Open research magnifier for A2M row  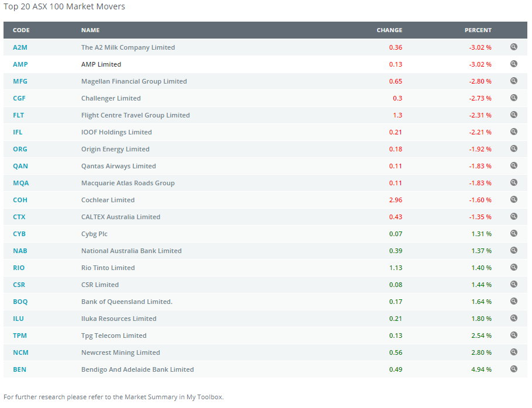(514, 47)
